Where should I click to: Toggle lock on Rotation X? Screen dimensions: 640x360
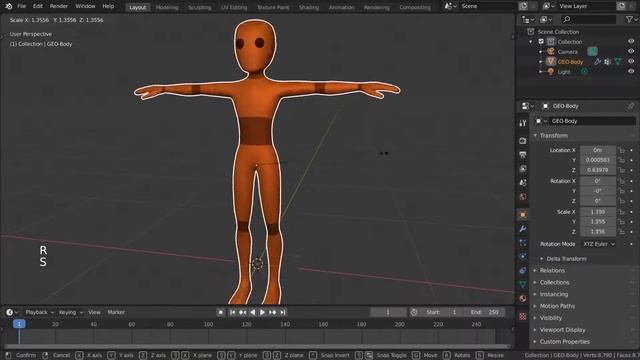pyautogui.click(x=622, y=181)
